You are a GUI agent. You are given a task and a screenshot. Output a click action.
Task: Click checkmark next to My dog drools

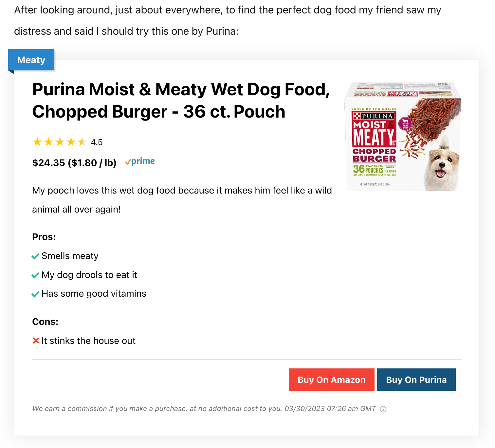[x=35, y=275]
